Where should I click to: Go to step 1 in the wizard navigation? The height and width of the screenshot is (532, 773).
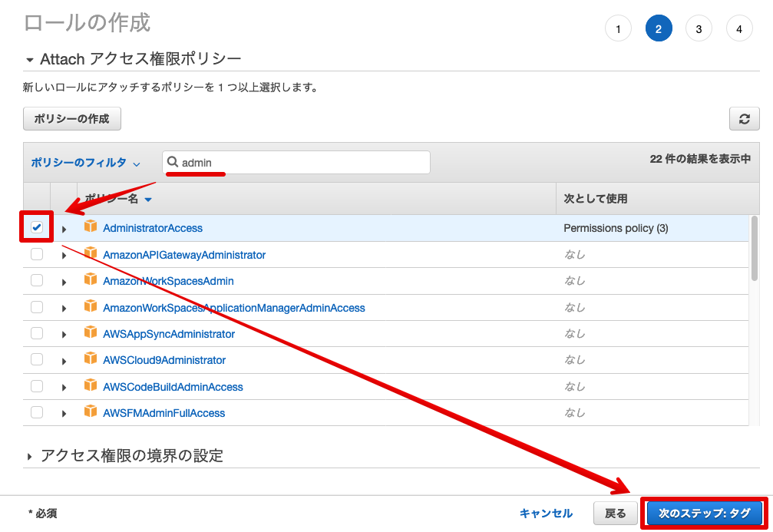click(x=618, y=28)
